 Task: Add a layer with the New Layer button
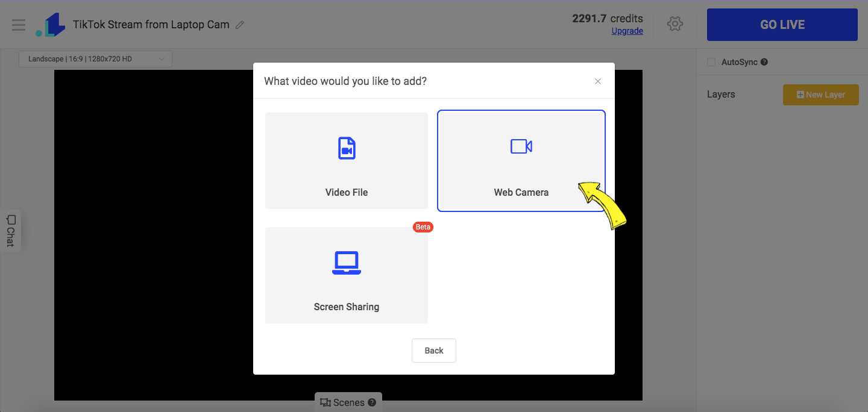tap(820, 95)
